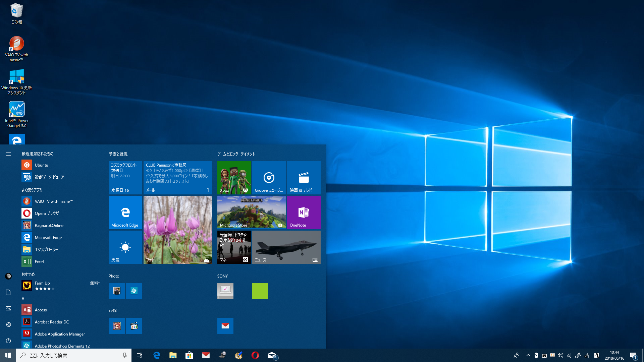This screenshot has height=362, width=644.
Task: Open Acrobat Reader DC
Action: (x=61, y=322)
